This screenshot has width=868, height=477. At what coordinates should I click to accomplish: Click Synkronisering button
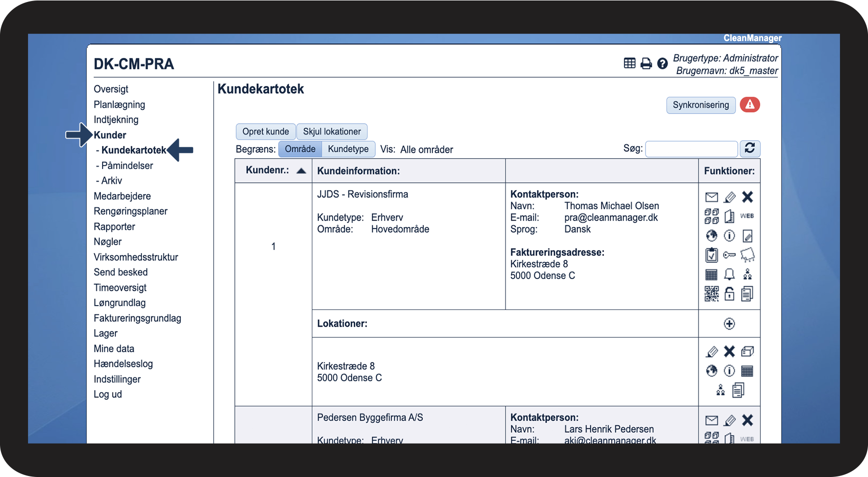[x=701, y=105]
